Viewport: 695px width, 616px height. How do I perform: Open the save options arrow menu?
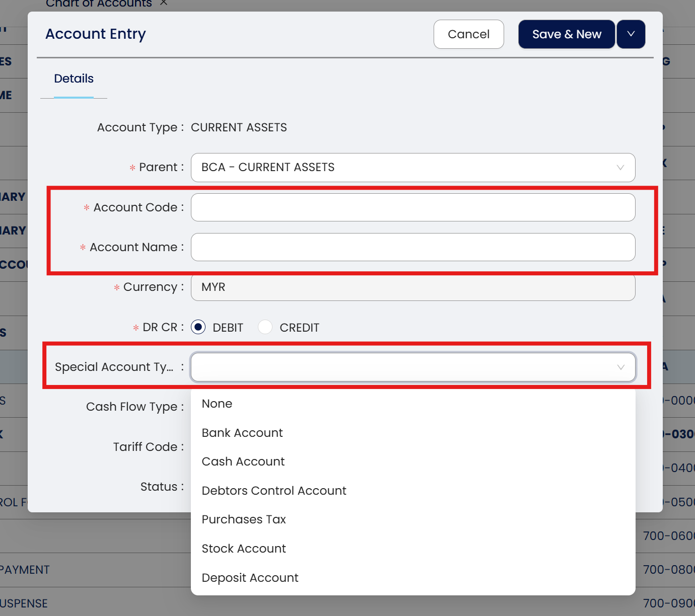pyautogui.click(x=631, y=34)
